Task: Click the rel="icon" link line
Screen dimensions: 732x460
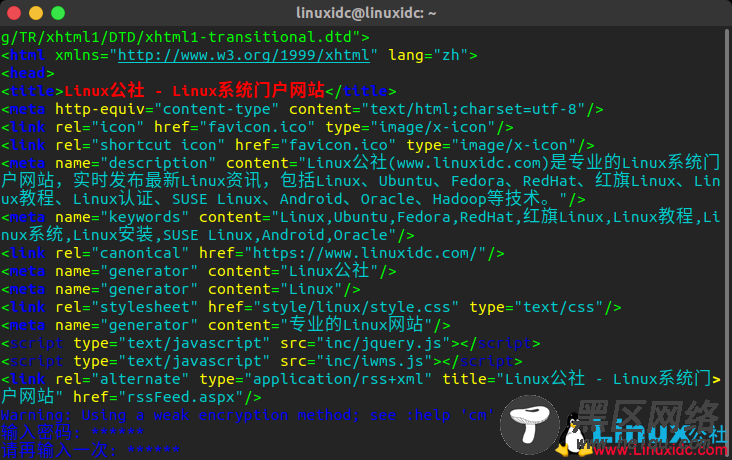Action: click(x=257, y=127)
